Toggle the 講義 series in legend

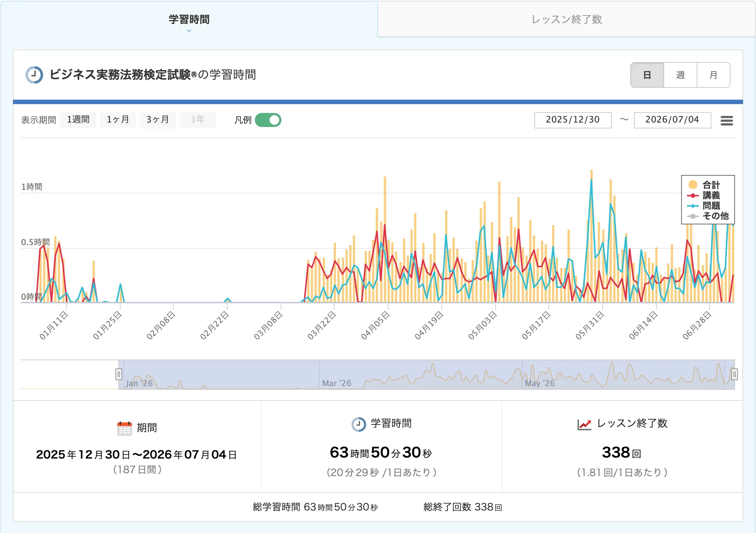point(704,195)
